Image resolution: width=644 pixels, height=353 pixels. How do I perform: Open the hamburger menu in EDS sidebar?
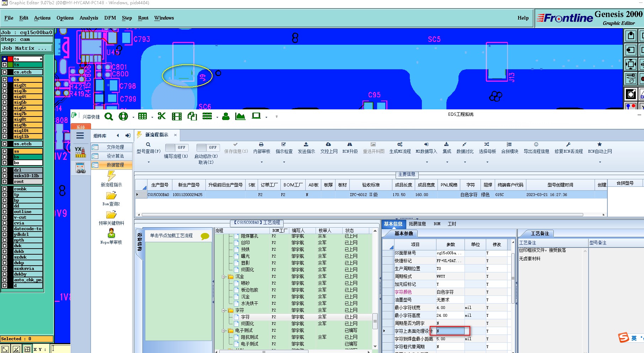tap(80, 135)
